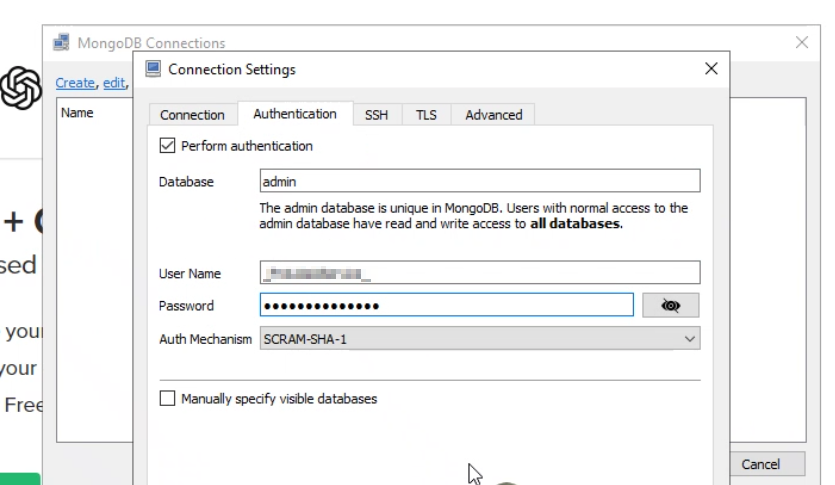Image resolution: width=835 pixels, height=485 pixels.
Task: Select the Authentication tab
Action: tap(295, 114)
